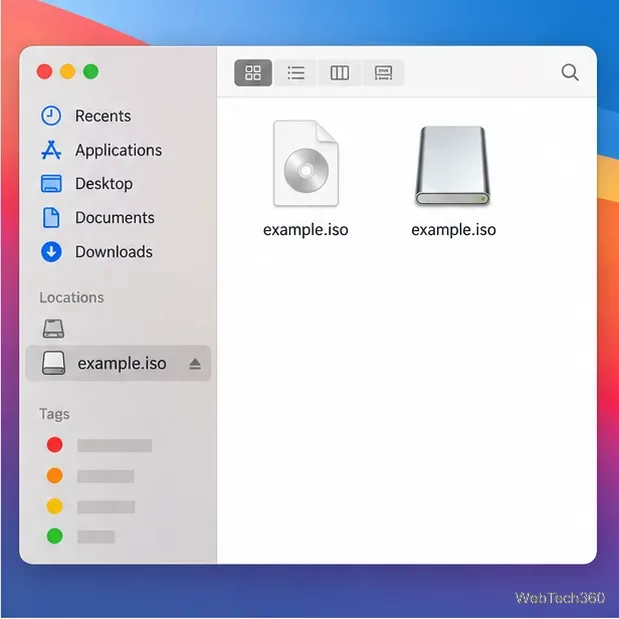Click the Downloads arrow icon
The width and height of the screenshot is (619, 619).
click(x=51, y=252)
